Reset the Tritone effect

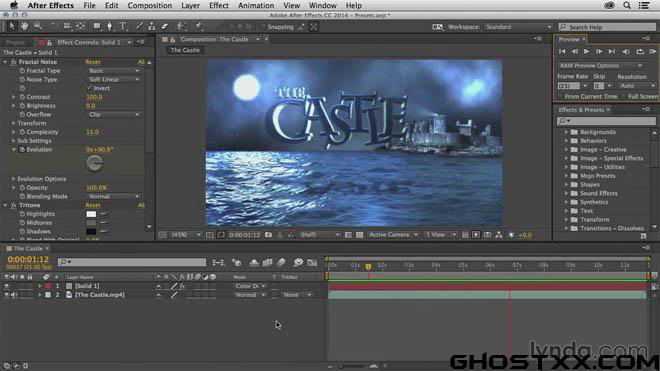[x=93, y=206]
